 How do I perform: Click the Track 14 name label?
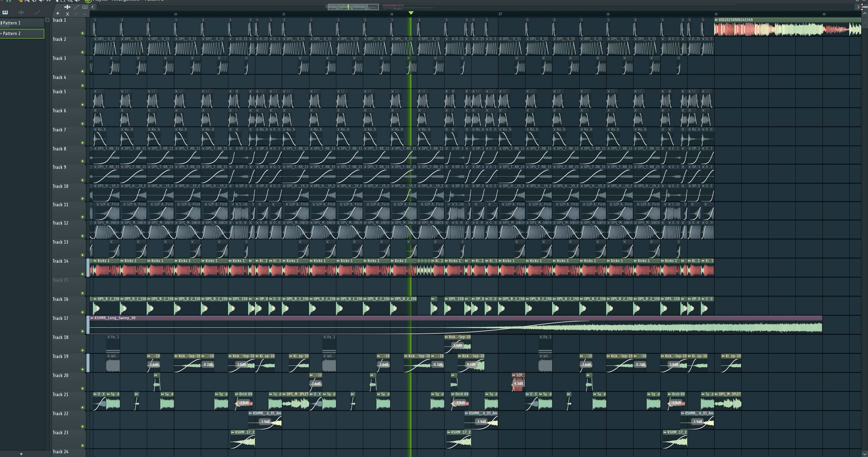click(x=61, y=261)
